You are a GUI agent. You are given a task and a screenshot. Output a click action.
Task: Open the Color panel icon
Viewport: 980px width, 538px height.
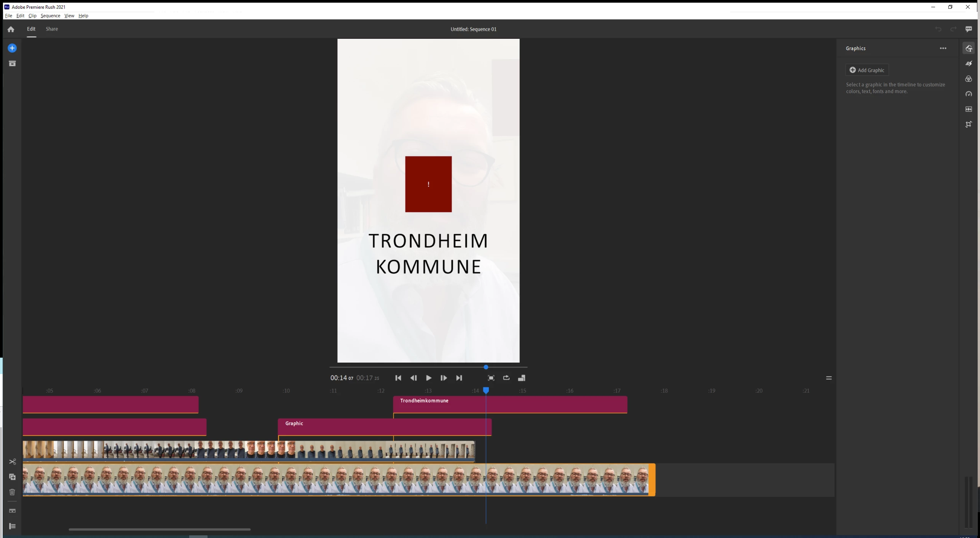[x=969, y=79]
